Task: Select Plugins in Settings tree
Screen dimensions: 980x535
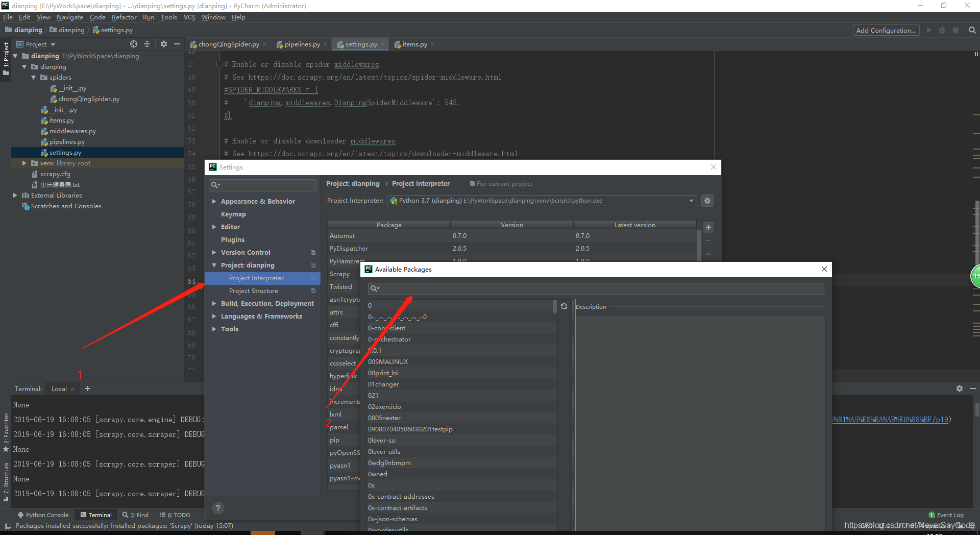Action: 233,240
